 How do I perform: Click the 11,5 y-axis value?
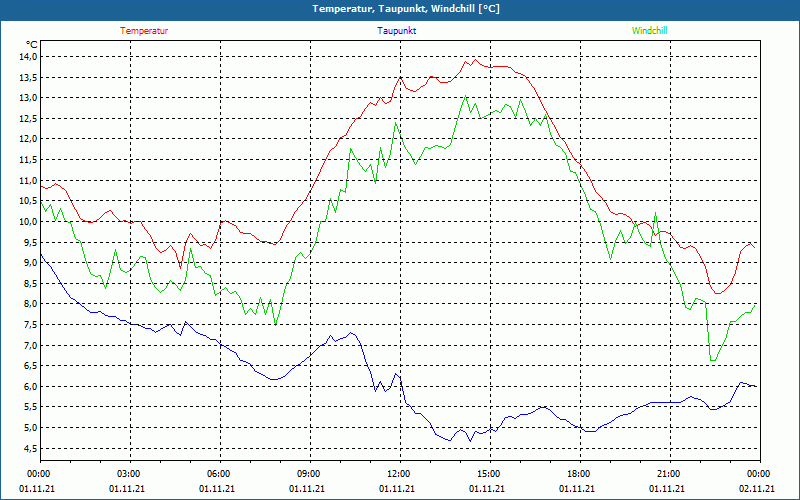point(28,160)
